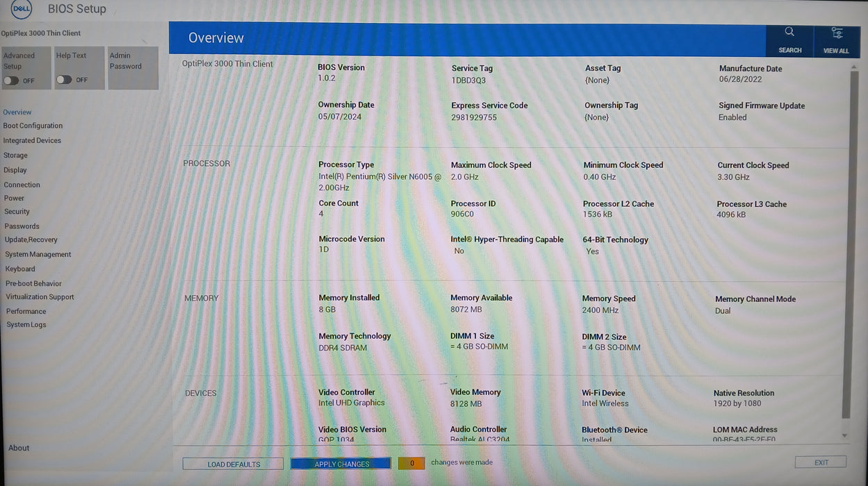Click the Dell logo
The height and width of the screenshot is (486, 868).
coord(22,9)
